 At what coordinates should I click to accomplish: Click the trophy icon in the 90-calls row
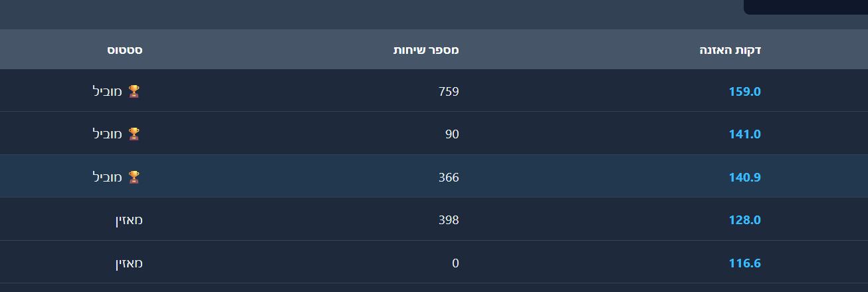click(134, 134)
